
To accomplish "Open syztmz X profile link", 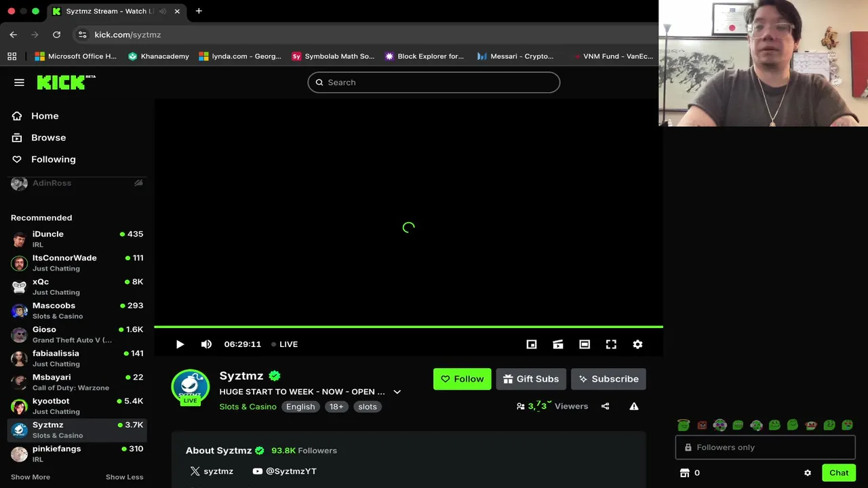I will click(x=212, y=471).
